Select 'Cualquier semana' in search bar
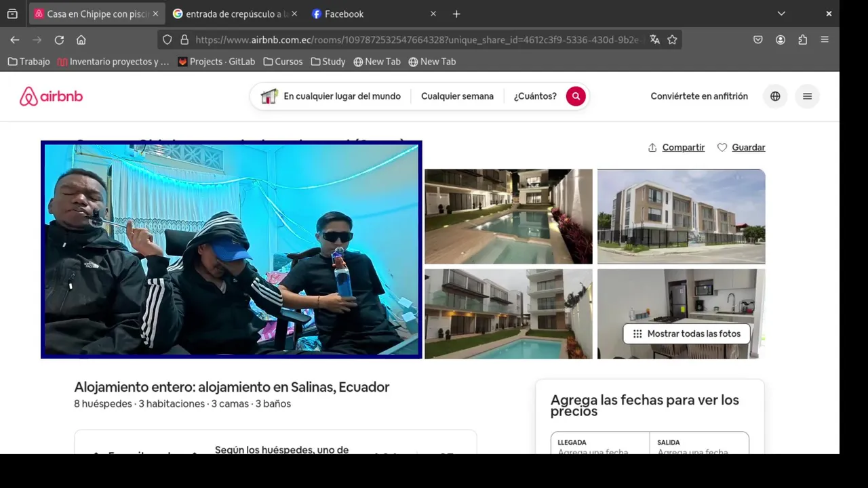Screen dimensions: 868x488 457,96
